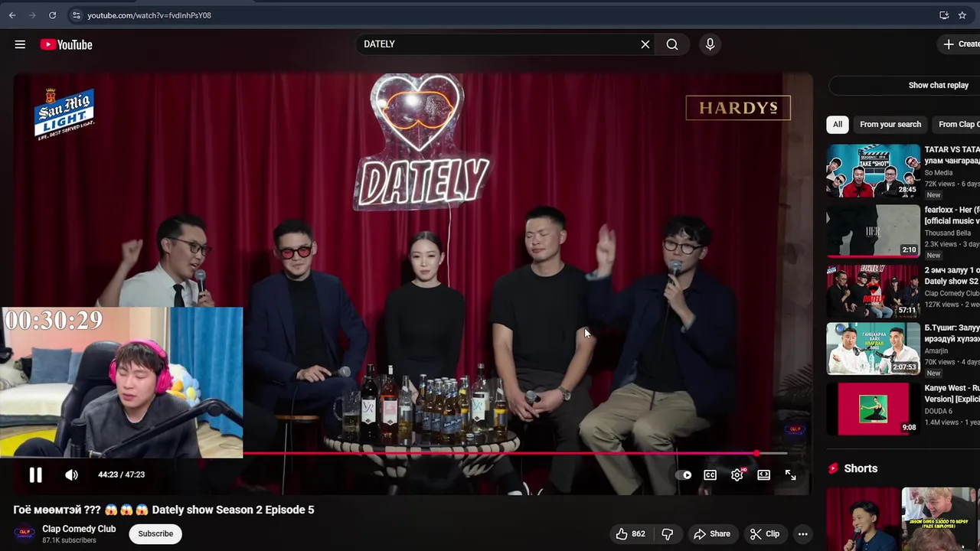Open Amarjin 2:07:53 video thumbnail
Image resolution: width=980 pixels, height=551 pixels.
point(873,349)
